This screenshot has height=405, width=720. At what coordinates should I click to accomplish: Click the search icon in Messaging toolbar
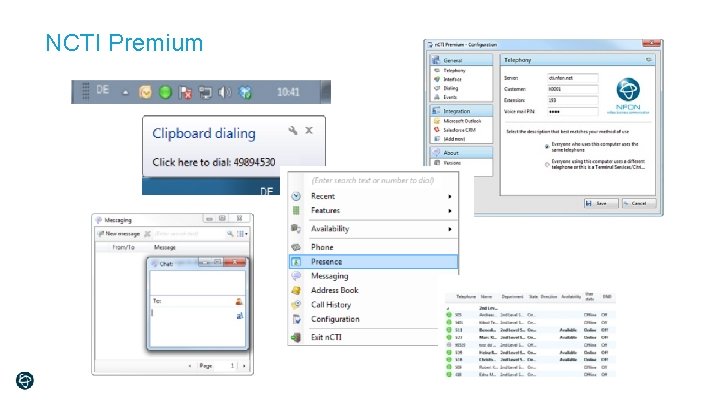pos(230,234)
